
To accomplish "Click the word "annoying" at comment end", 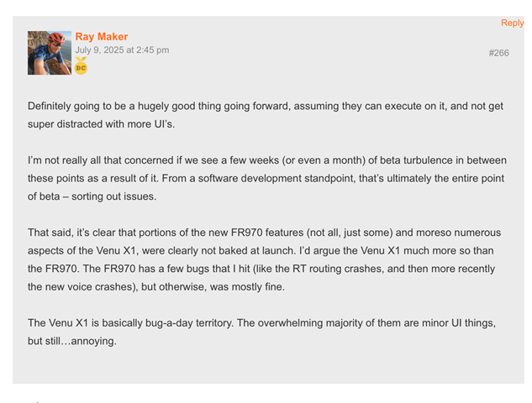I will tap(92, 341).
